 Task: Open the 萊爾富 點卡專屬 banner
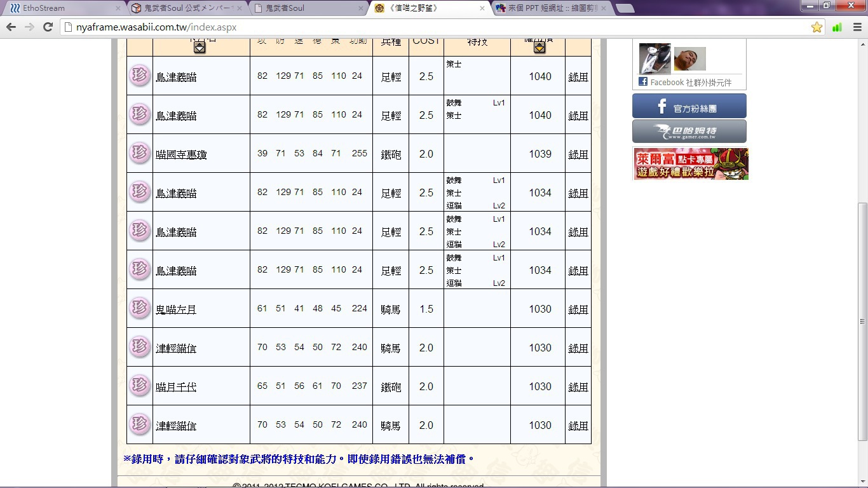pos(691,164)
